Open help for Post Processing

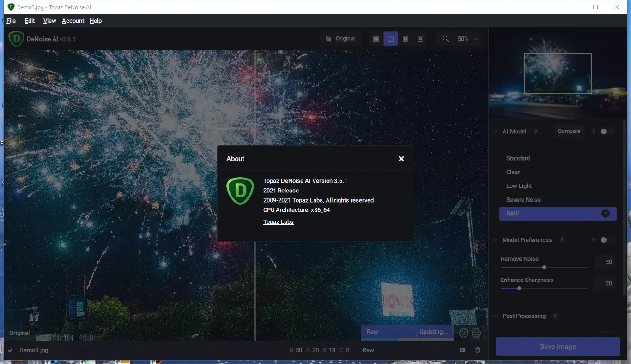pyautogui.click(x=555, y=316)
